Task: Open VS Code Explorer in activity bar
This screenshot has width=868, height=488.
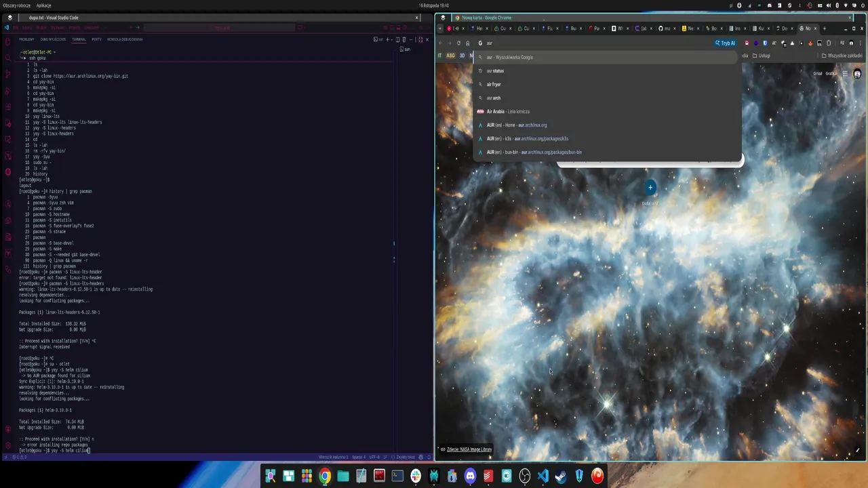Action: pos(7,42)
